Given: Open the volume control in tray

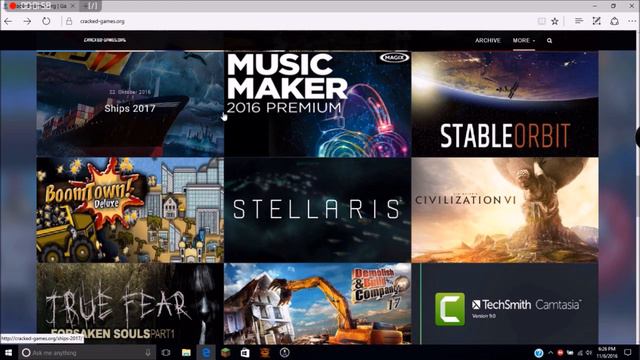Looking at the screenshot, I should tap(589, 353).
